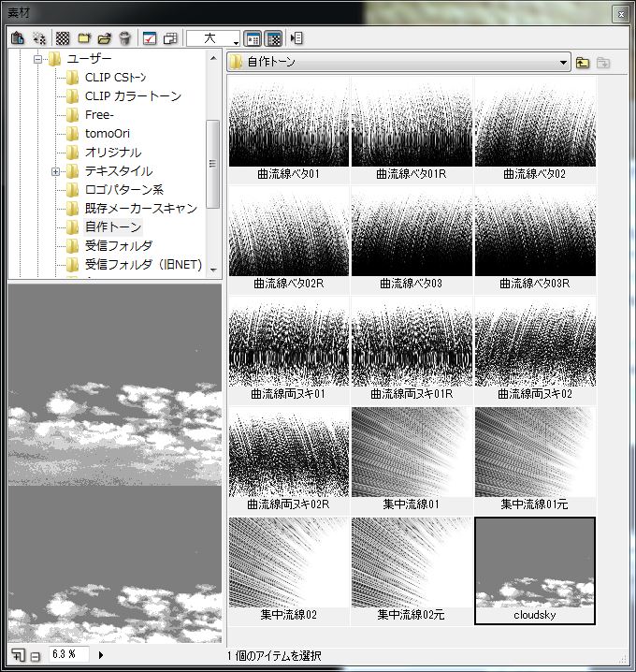
Task: Click the cloud sky preview image
Action: click(x=115, y=463)
